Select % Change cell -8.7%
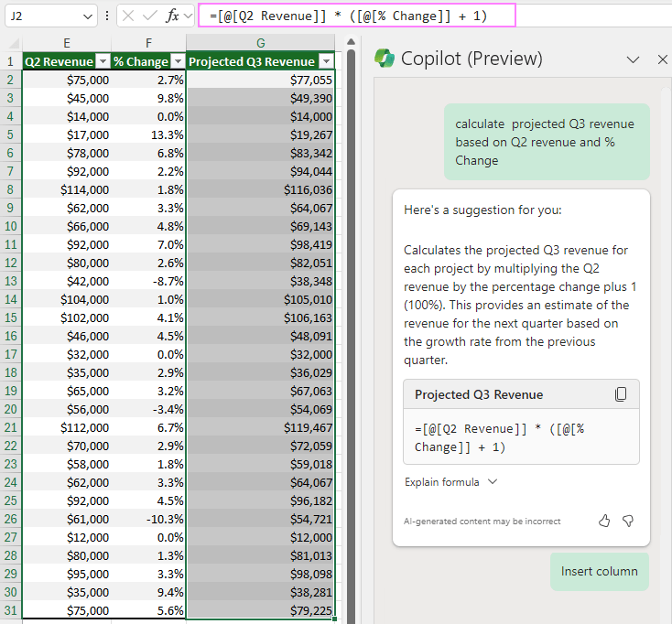 (x=148, y=282)
